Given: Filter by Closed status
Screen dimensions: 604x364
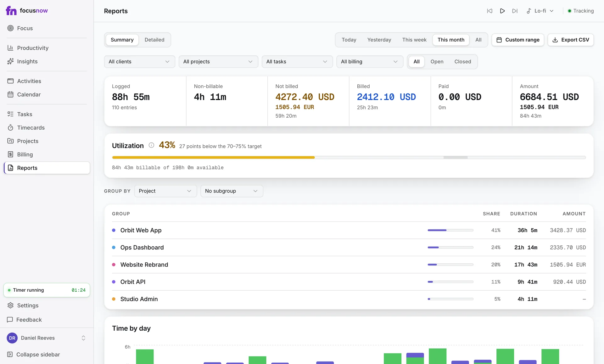Looking at the screenshot, I should pos(462,62).
